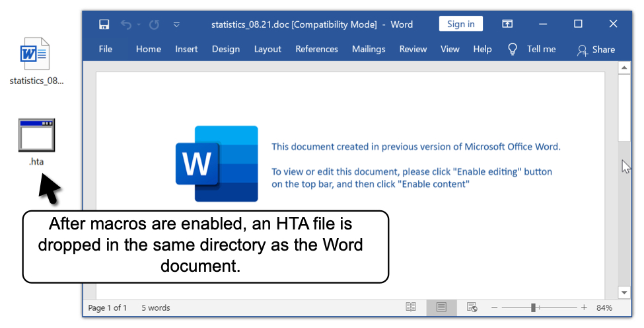Select the .hta file icon on desktop
The height and width of the screenshot is (328, 644).
click(x=36, y=136)
